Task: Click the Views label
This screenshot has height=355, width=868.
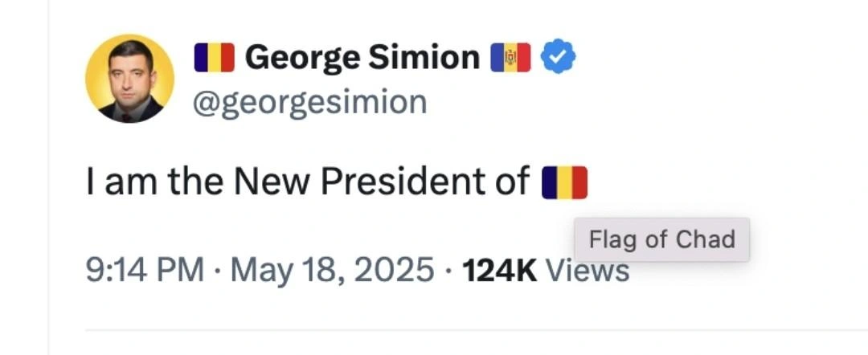Action: click(x=588, y=271)
